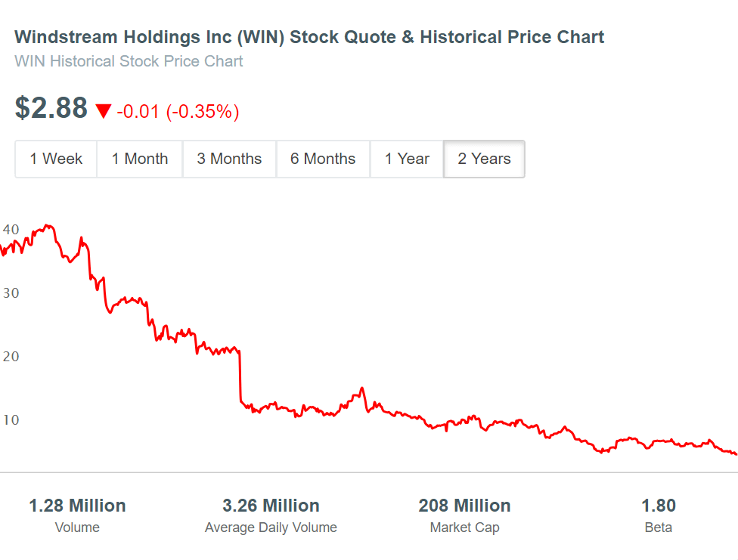Click the 10 label on the y-axis
The height and width of the screenshot is (560, 738).
pos(11,419)
